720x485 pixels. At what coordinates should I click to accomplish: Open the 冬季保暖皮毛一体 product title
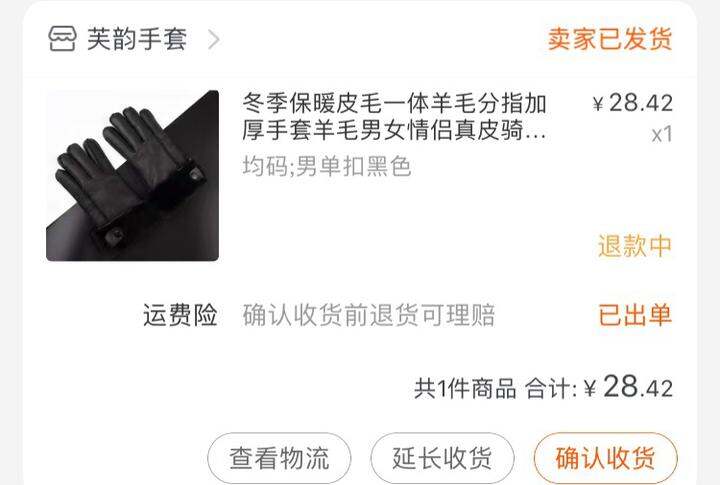coord(394,117)
